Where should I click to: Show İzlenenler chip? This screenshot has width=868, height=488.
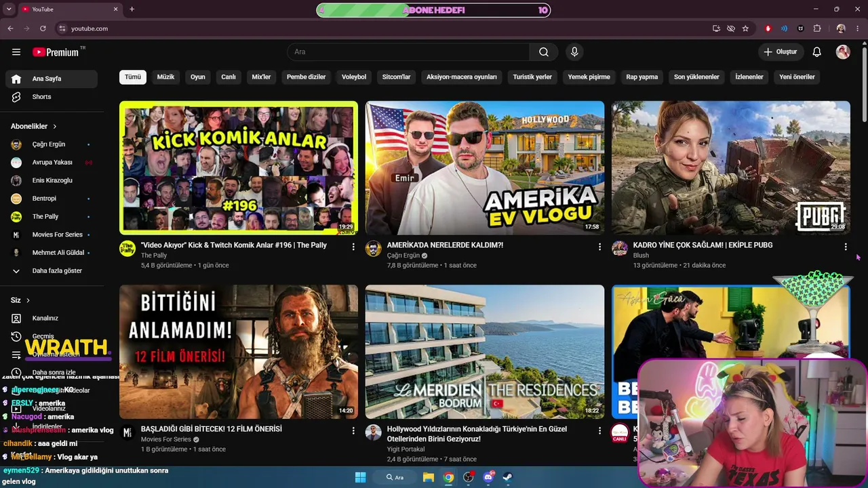coord(749,77)
